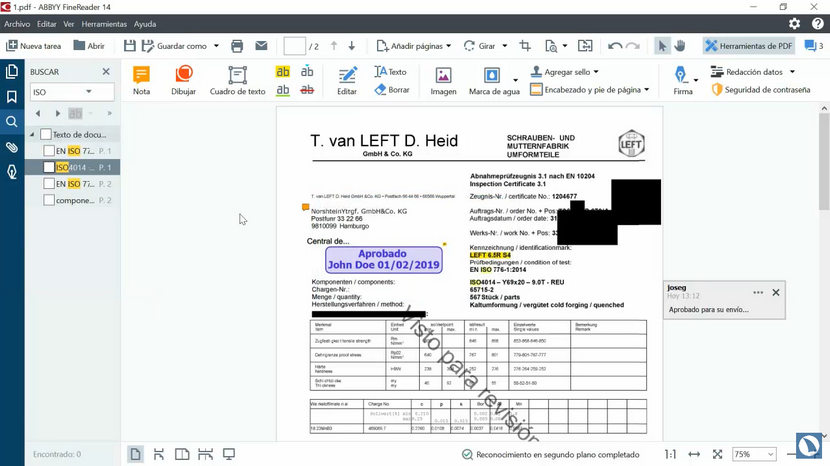Click Seguridad de contraseña
This screenshot has width=830, height=466.
pyautogui.click(x=761, y=90)
